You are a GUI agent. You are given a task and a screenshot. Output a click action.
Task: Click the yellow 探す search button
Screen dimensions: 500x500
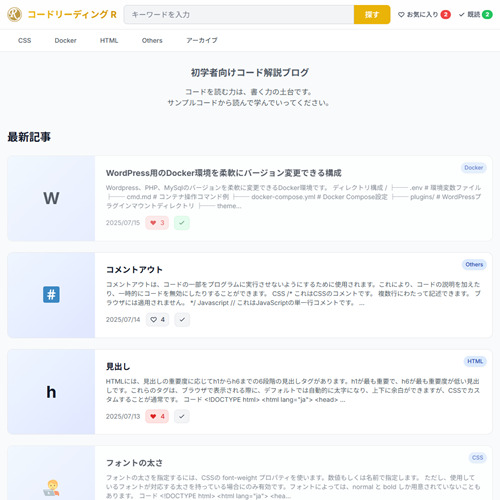pyautogui.click(x=372, y=14)
